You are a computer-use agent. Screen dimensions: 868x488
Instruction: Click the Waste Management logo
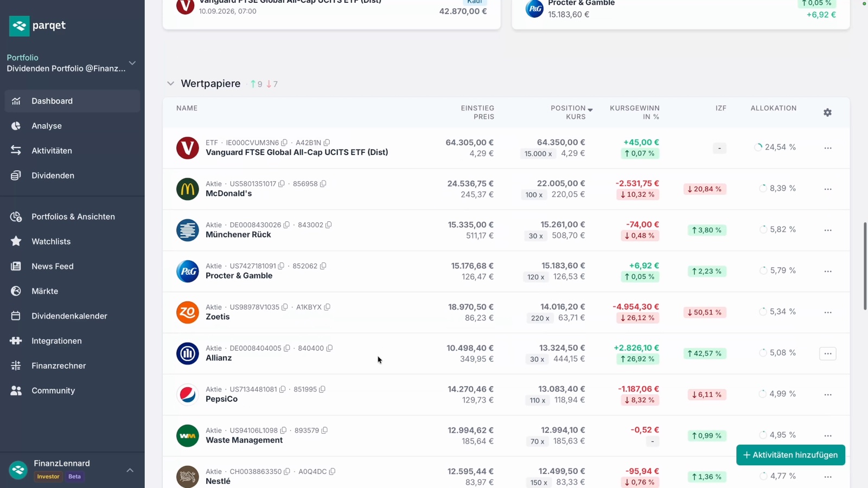click(x=188, y=436)
